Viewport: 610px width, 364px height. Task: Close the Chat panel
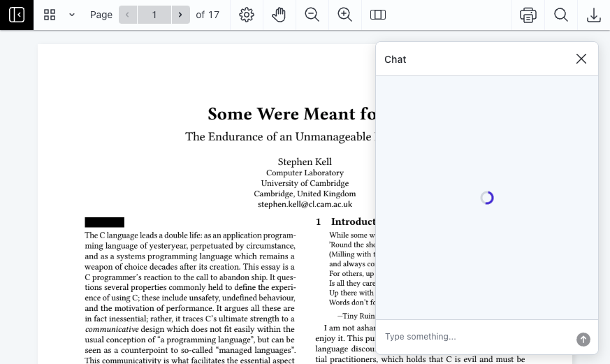581,59
